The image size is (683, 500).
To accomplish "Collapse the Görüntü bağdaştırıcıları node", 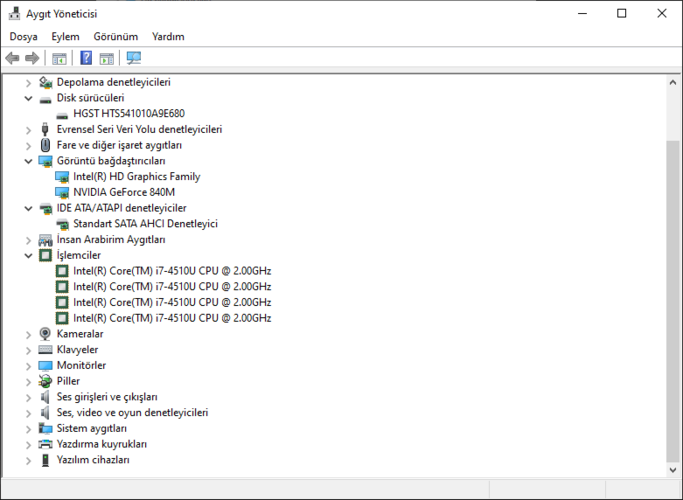I will point(28,161).
